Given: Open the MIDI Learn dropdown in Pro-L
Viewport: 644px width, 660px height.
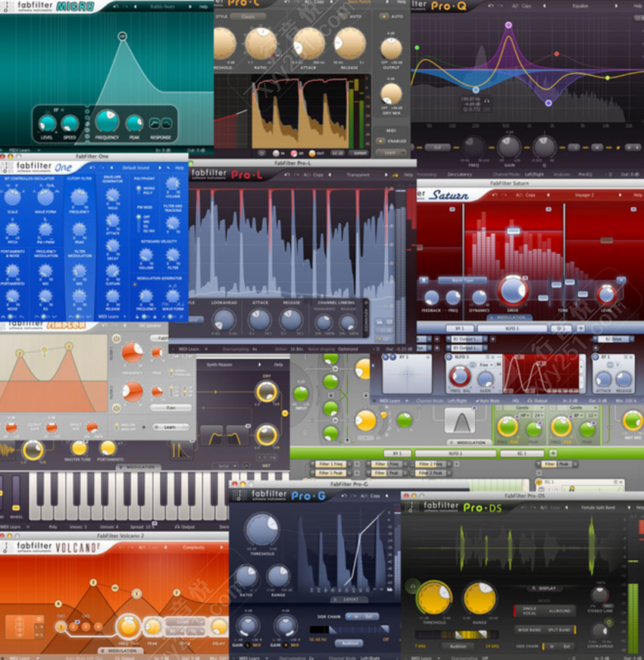Looking at the screenshot, I should (x=193, y=349).
